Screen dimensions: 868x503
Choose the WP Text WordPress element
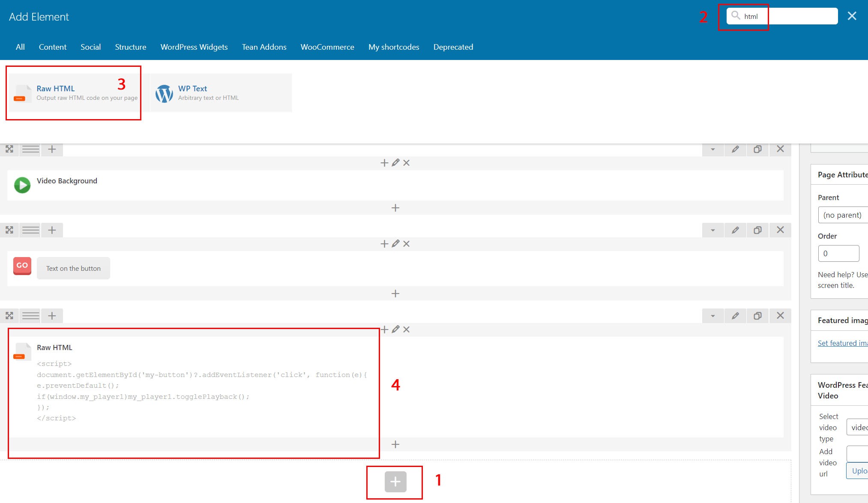pyautogui.click(x=221, y=93)
